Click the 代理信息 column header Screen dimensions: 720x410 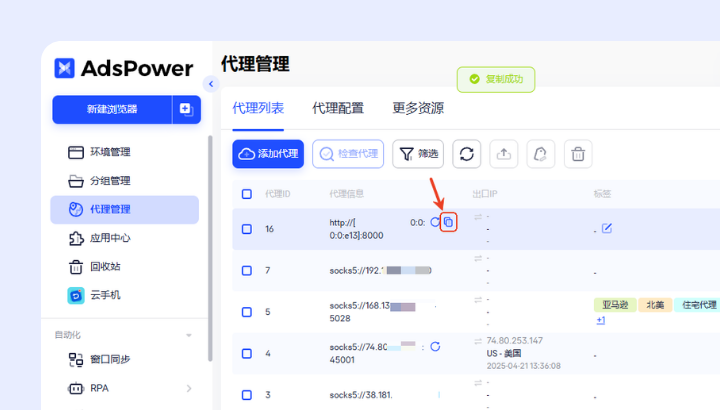pos(347,194)
